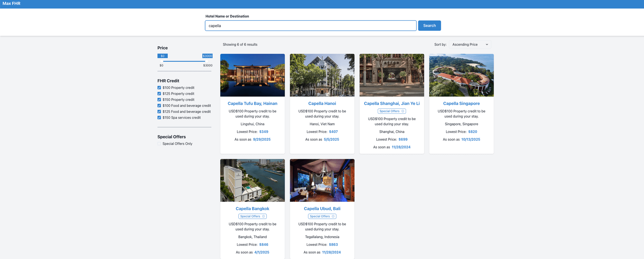Toggle the $125 Property credit checkbox
This screenshot has height=259, width=644.
point(159,94)
